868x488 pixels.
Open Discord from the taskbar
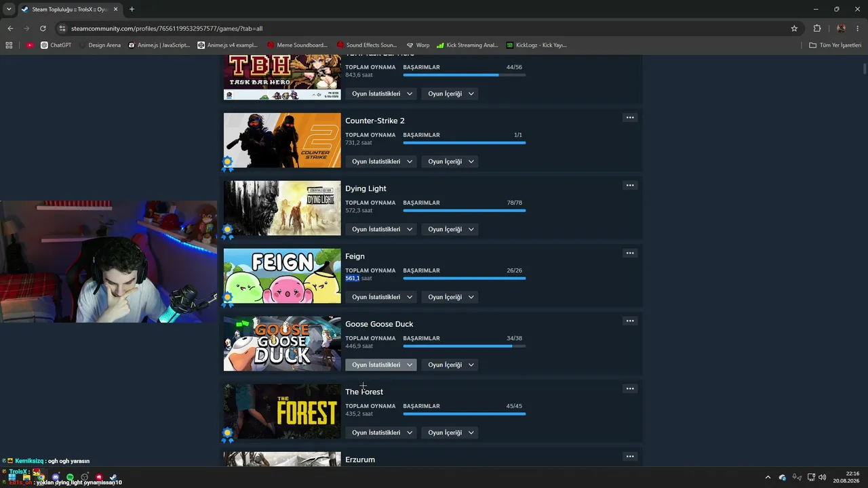[x=56, y=477]
